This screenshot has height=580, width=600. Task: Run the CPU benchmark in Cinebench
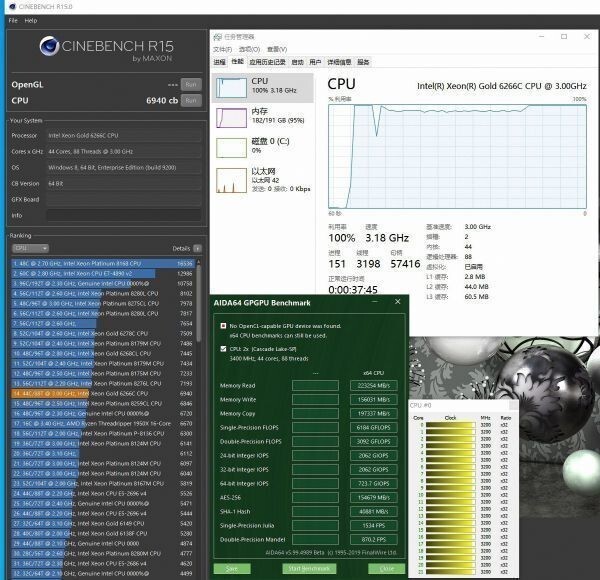[x=190, y=100]
